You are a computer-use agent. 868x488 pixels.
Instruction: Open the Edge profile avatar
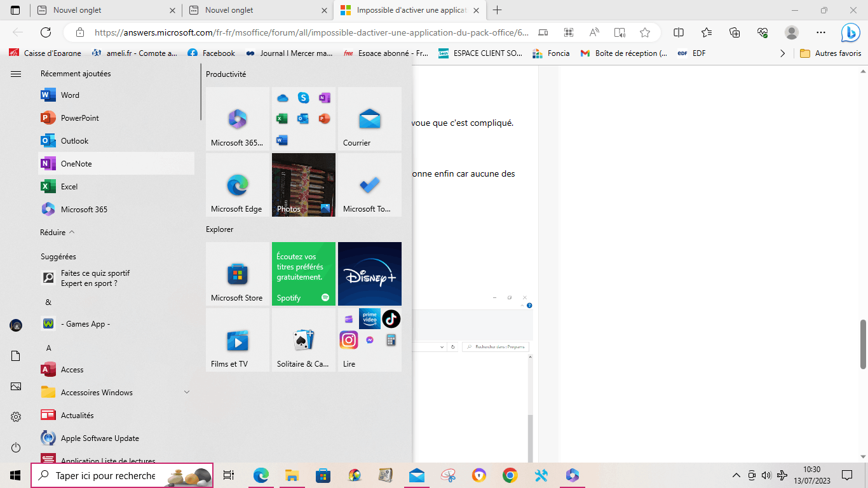pyautogui.click(x=792, y=32)
